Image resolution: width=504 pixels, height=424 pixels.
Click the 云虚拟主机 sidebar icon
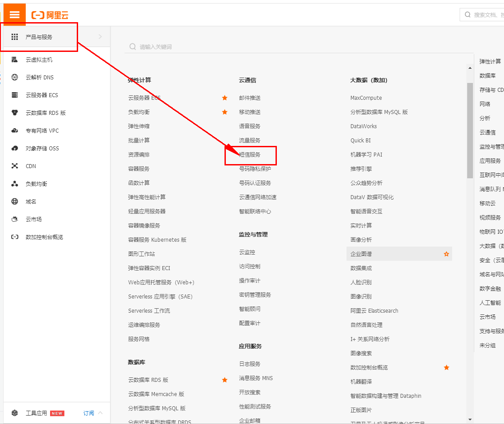click(15, 59)
